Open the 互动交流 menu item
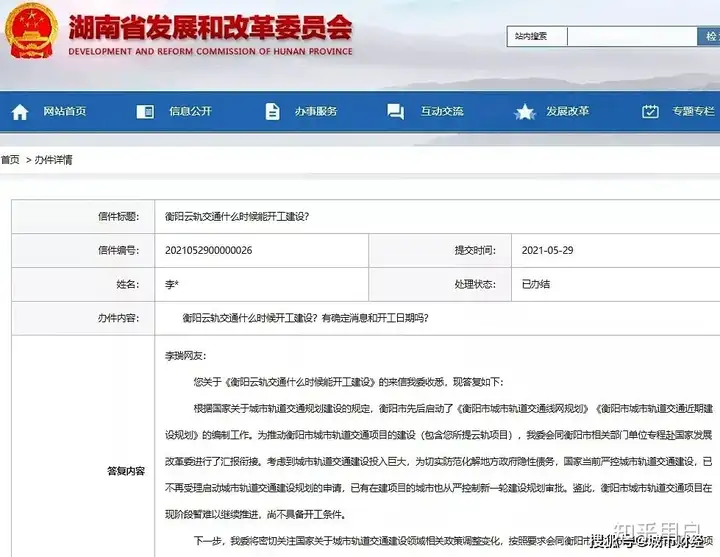 [442, 111]
